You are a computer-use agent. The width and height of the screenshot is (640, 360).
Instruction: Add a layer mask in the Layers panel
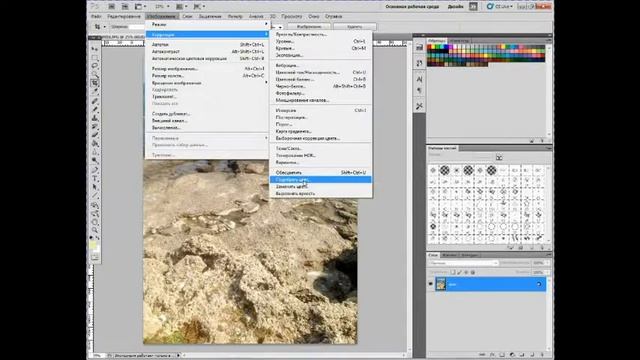(x=502, y=355)
